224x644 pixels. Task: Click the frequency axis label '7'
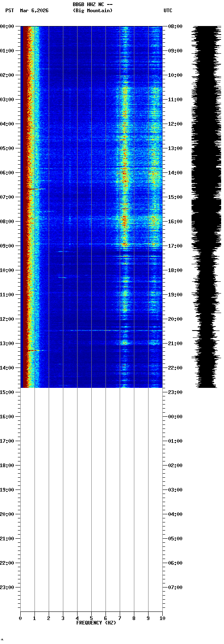pyautogui.click(x=120, y=619)
